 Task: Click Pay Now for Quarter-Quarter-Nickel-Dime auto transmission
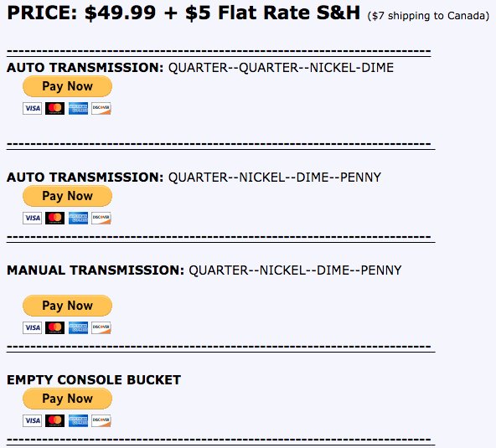point(67,86)
